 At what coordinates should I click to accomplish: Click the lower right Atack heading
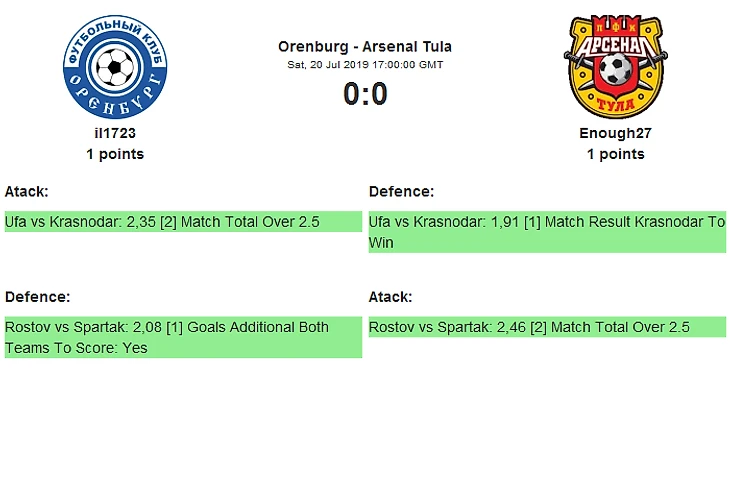coord(391,297)
